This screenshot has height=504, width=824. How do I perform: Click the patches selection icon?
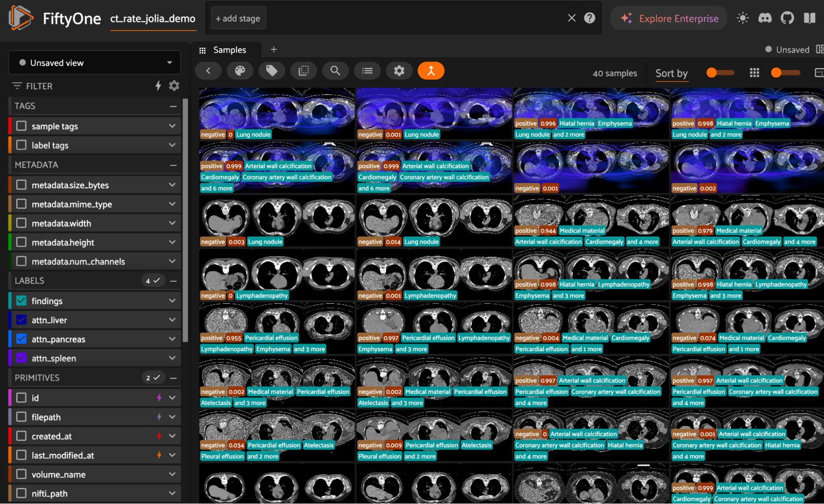click(x=304, y=71)
